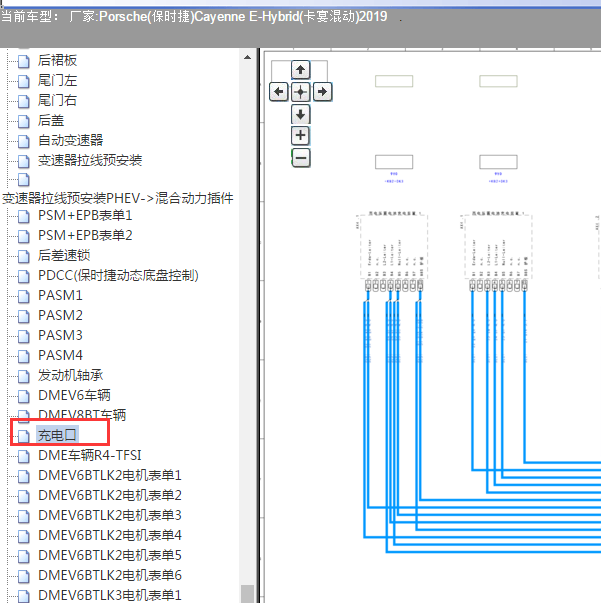Click the tree panel scrollbar thumb

click(x=248, y=594)
